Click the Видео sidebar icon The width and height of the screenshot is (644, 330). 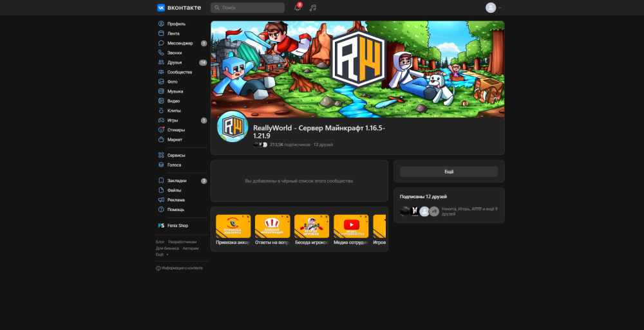[161, 101]
